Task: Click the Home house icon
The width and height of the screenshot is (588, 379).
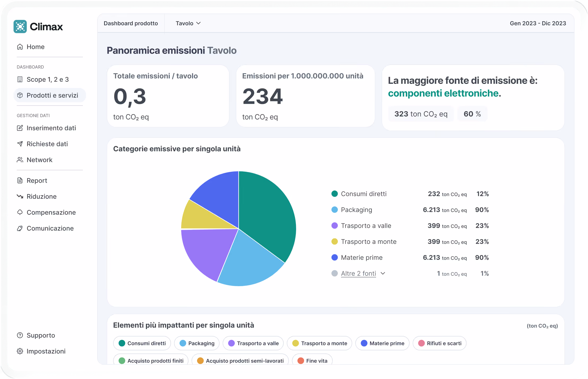Action: tap(20, 47)
